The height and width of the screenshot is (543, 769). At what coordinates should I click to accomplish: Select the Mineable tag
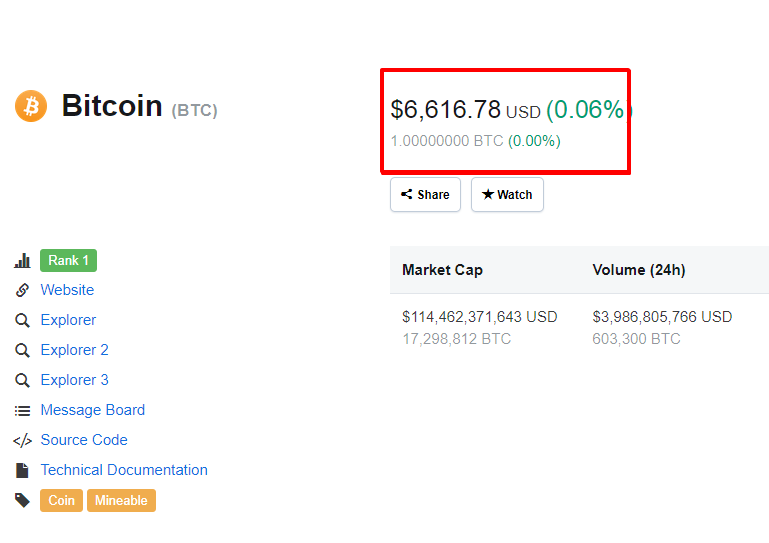click(122, 500)
